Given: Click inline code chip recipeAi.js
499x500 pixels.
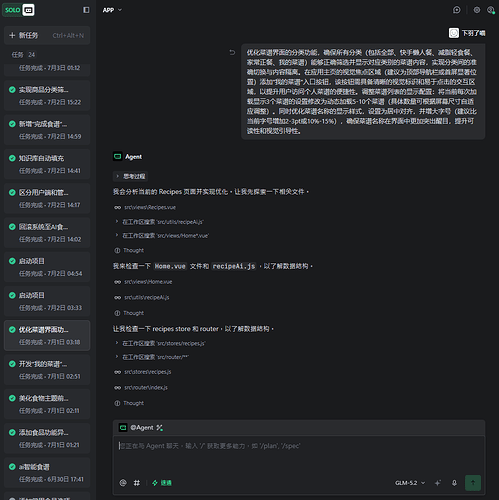Looking at the screenshot, I should [x=234, y=266].
